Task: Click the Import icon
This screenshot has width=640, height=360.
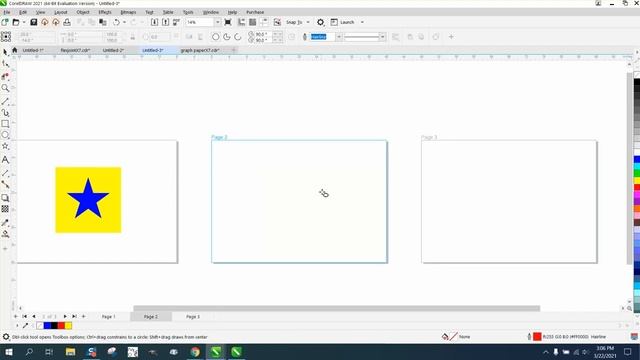Action: click(x=154, y=22)
